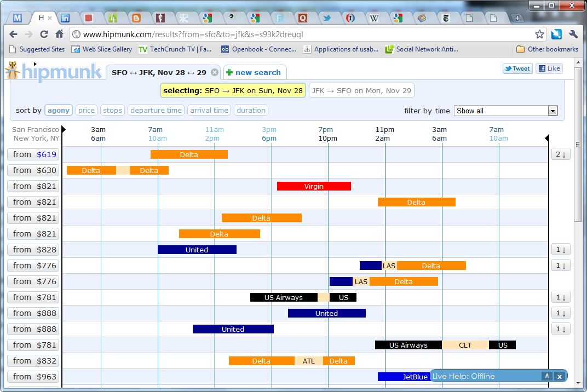The height and width of the screenshot is (392, 587).
Task: Expand the Live Help panel
Action: pyautogui.click(x=546, y=376)
